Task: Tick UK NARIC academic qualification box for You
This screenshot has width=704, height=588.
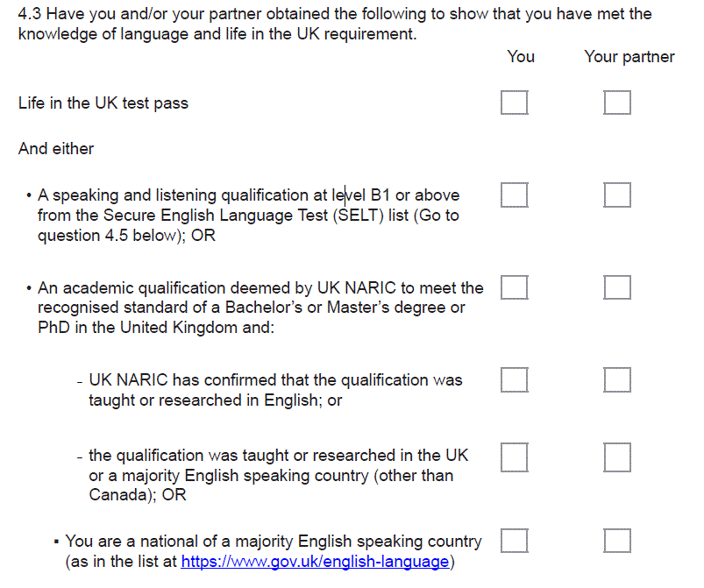Action: point(515,287)
